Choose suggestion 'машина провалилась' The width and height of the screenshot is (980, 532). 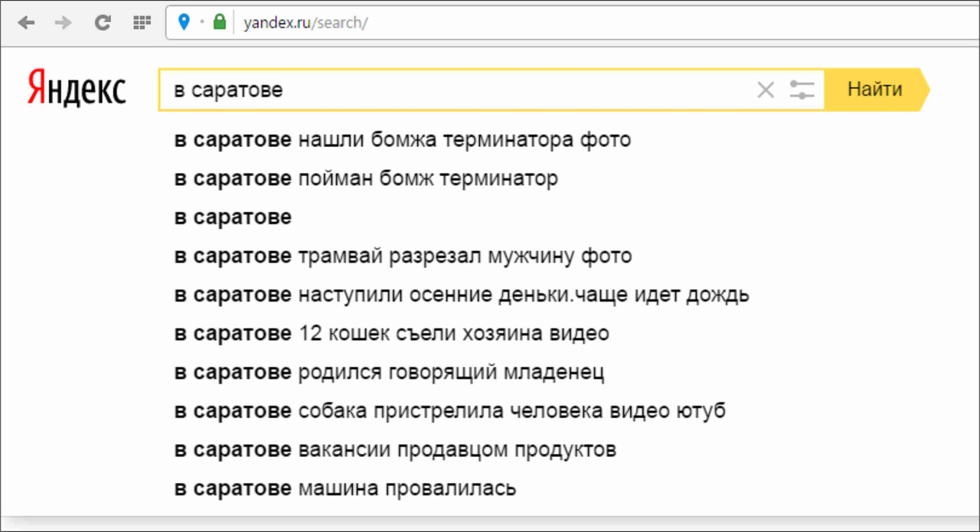345,488
